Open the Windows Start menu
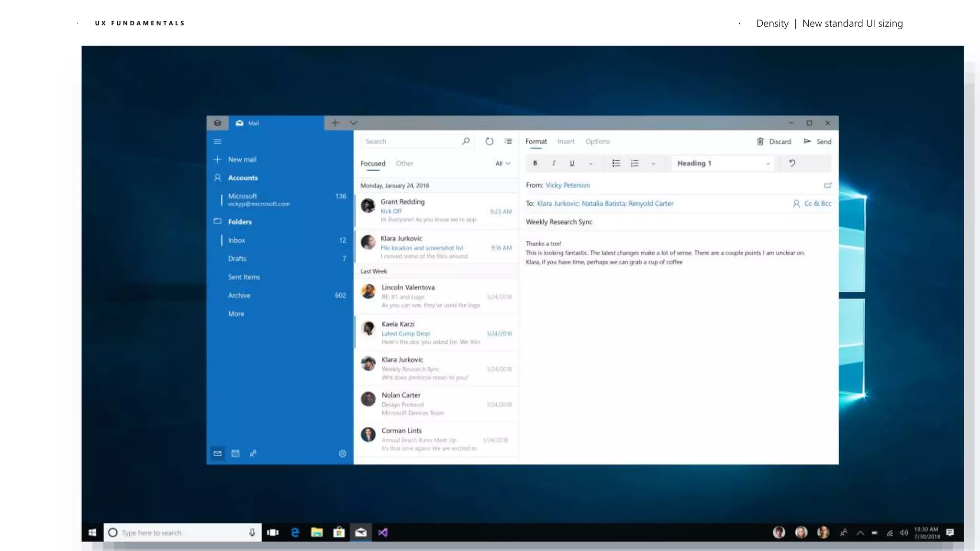Screen dimensions: 980x551 pyautogui.click(x=92, y=532)
